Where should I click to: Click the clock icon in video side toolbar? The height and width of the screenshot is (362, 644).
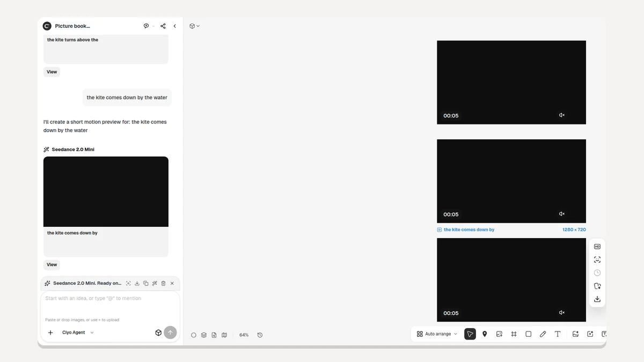tap(597, 273)
